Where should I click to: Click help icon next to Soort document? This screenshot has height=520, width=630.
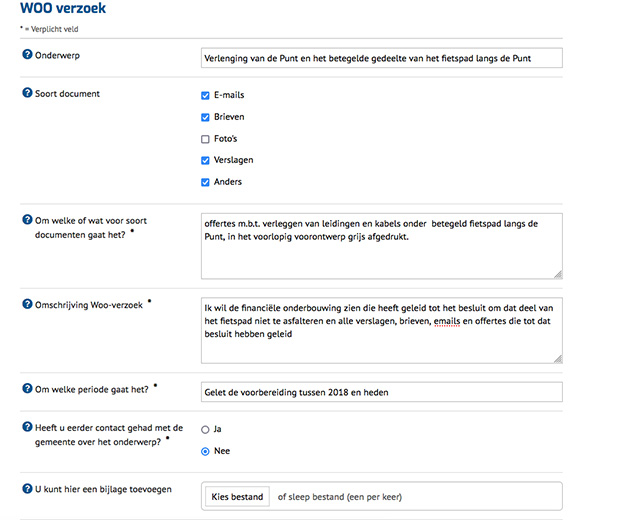coord(27,94)
